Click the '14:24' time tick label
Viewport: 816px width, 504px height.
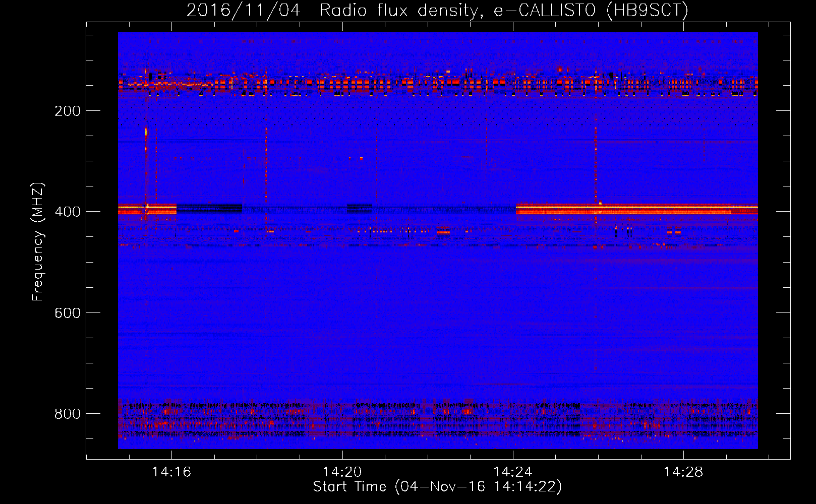(x=513, y=472)
